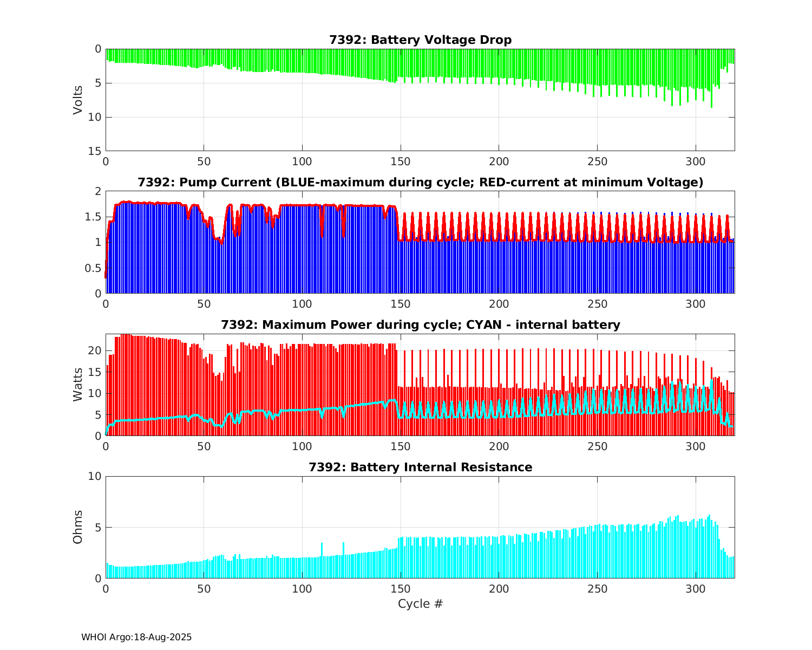The width and height of the screenshot is (812, 650).
Task: Click the 50 tick under Internal Resistance chart
Action: (x=204, y=589)
